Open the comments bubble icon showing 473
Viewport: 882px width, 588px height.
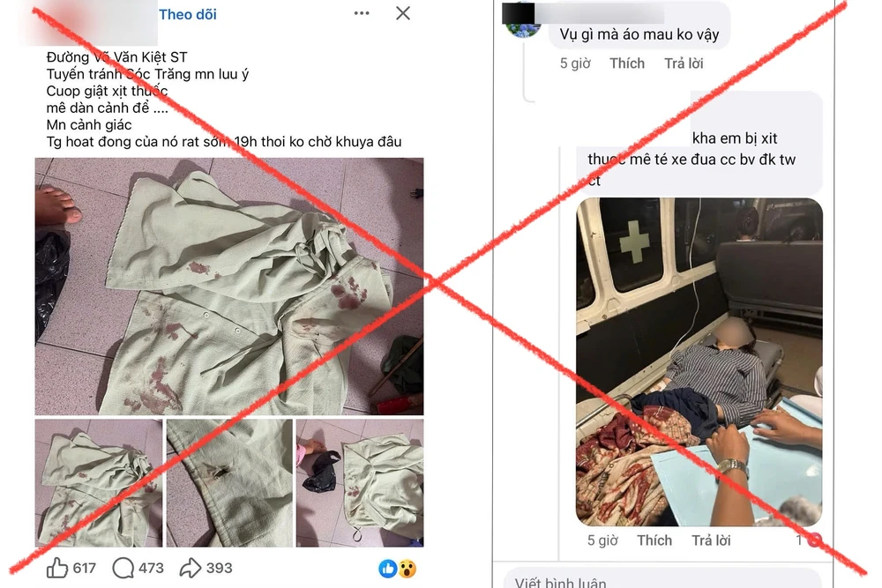123,568
